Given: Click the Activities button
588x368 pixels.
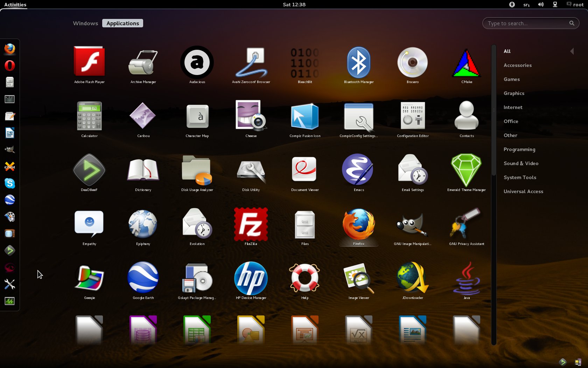Looking at the screenshot, I should click(15, 5).
